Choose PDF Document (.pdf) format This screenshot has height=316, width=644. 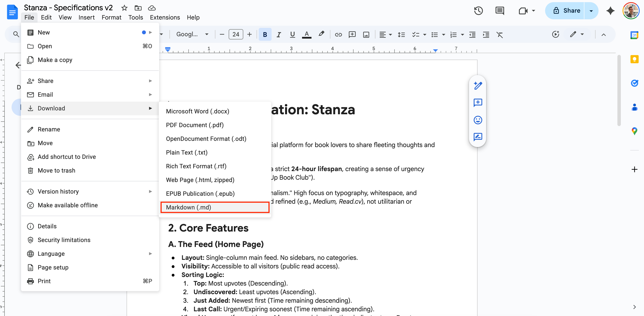(195, 125)
